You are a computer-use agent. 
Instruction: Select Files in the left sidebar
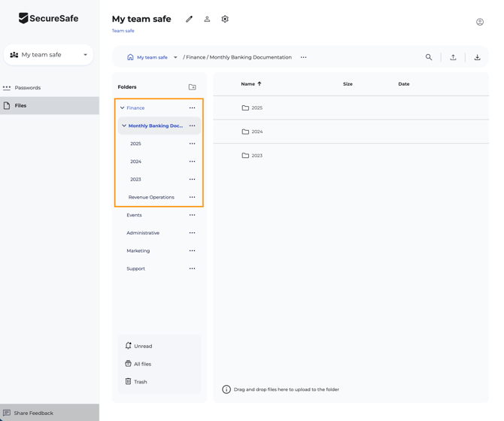[20, 106]
